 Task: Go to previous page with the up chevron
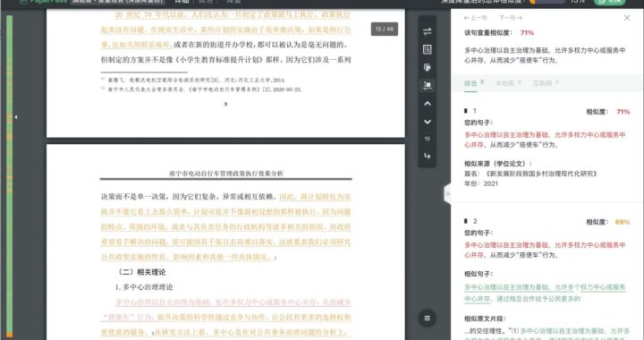point(428,104)
